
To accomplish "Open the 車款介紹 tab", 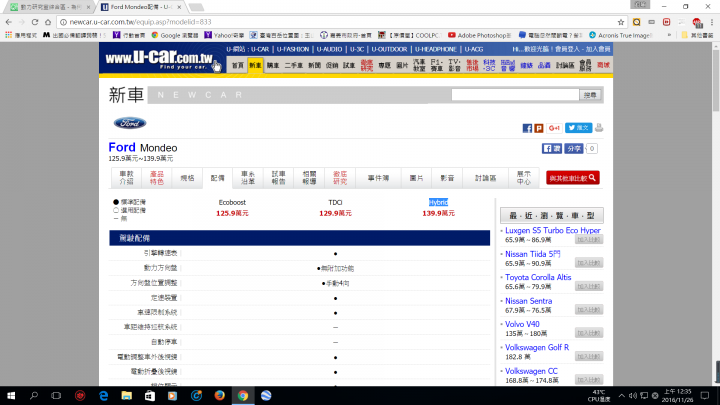I will tap(126, 178).
